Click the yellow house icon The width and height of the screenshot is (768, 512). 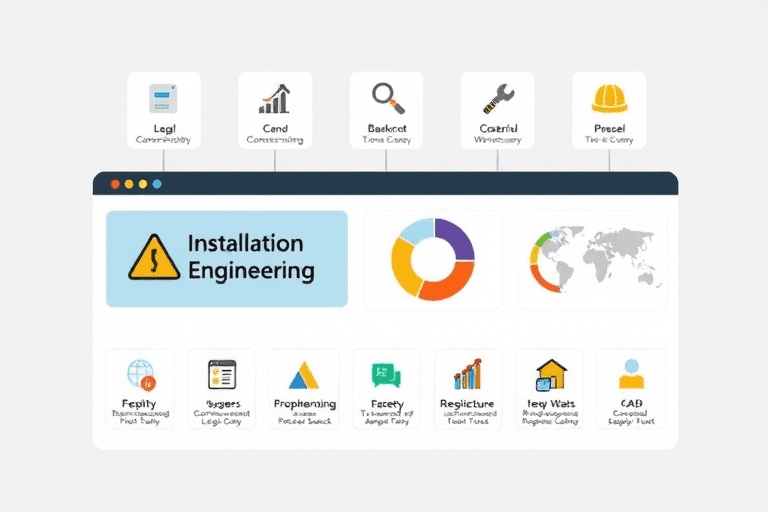[x=550, y=375]
